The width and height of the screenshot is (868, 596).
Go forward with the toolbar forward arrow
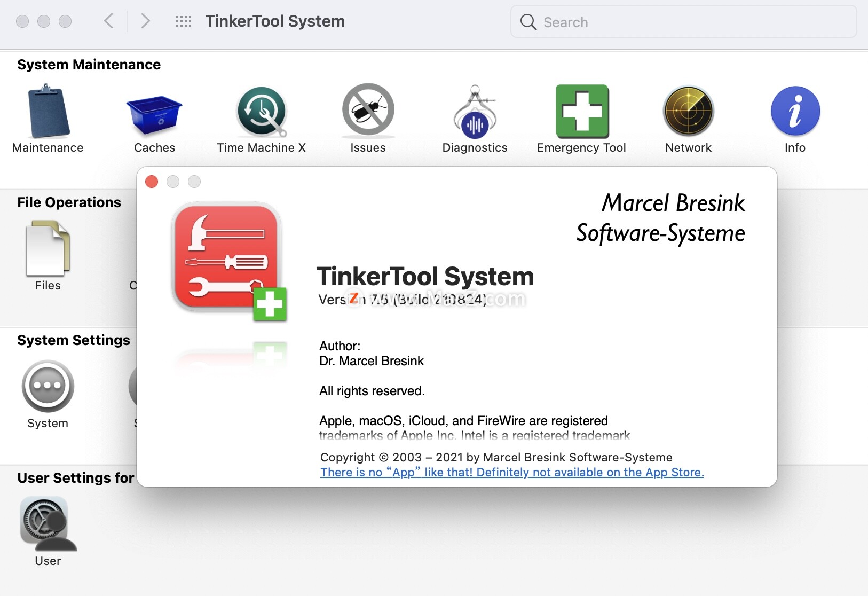145,21
